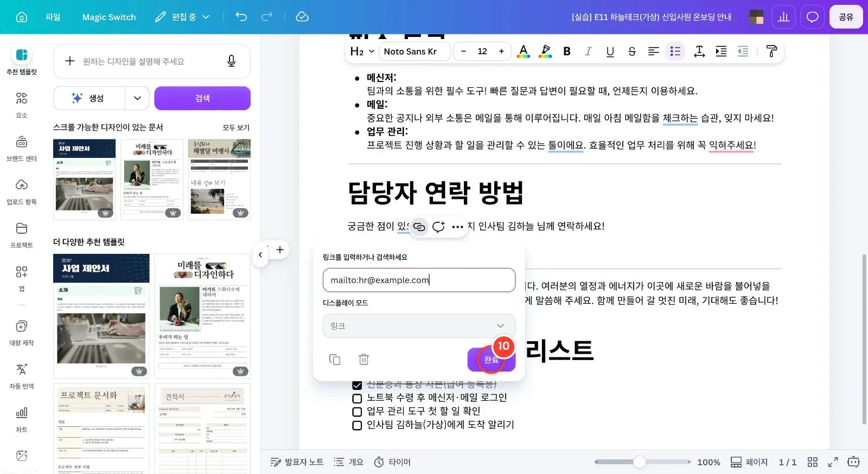
Task: Open the 업로드 항목 sidebar tab
Action: click(22, 191)
